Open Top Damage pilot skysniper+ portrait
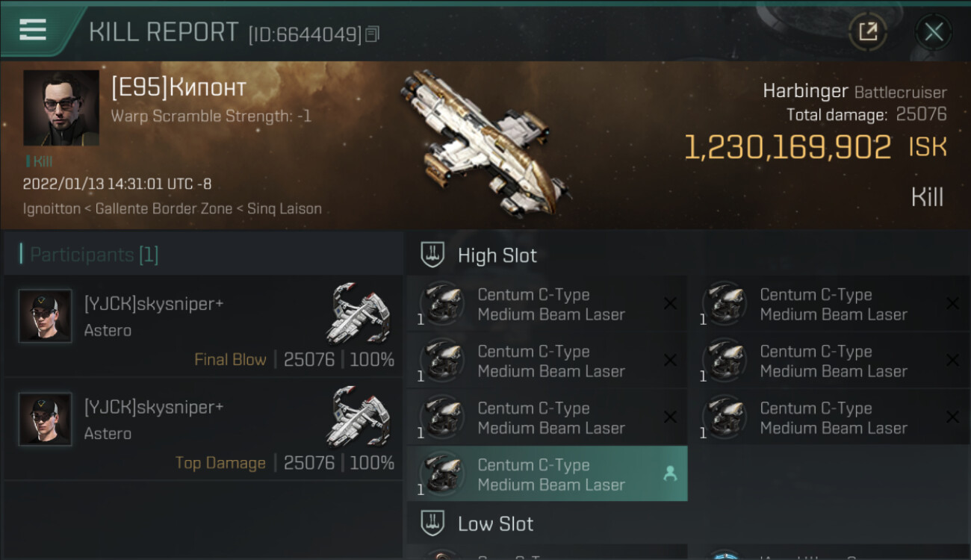The height and width of the screenshot is (560, 971). 46,419
